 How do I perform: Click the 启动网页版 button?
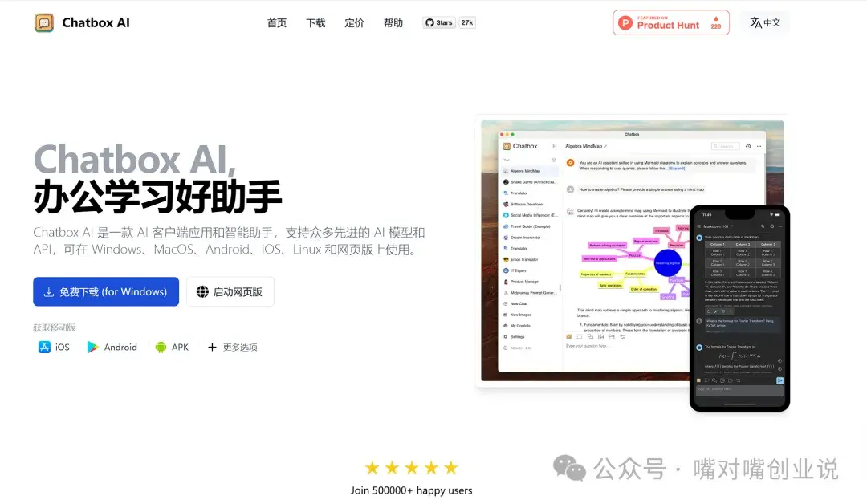click(230, 291)
